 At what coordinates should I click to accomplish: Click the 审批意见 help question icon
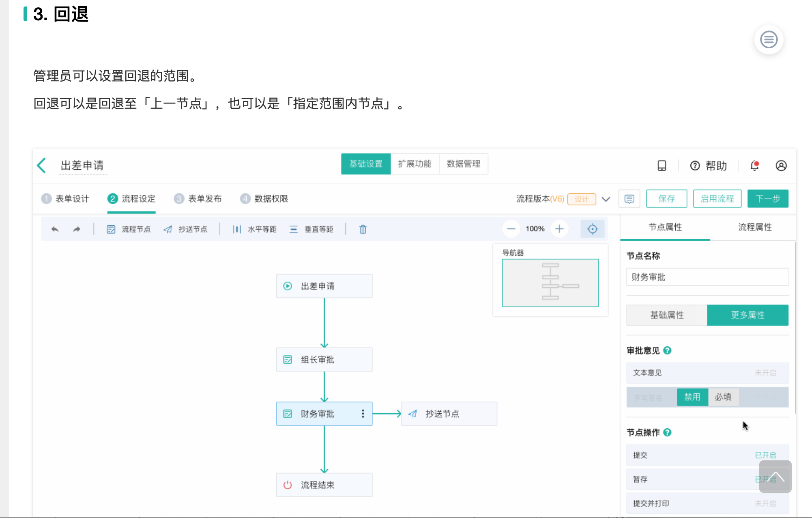[667, 350]
